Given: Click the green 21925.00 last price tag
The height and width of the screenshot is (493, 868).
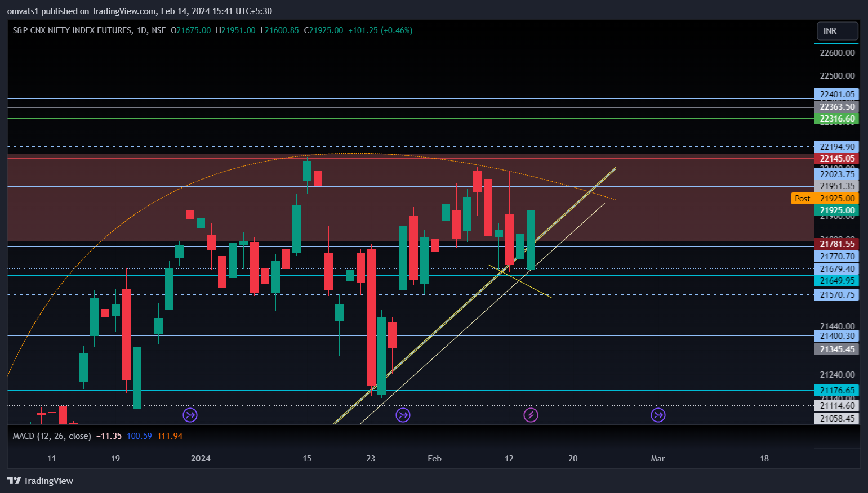Looking at the screenshot, I should [836, 210].
